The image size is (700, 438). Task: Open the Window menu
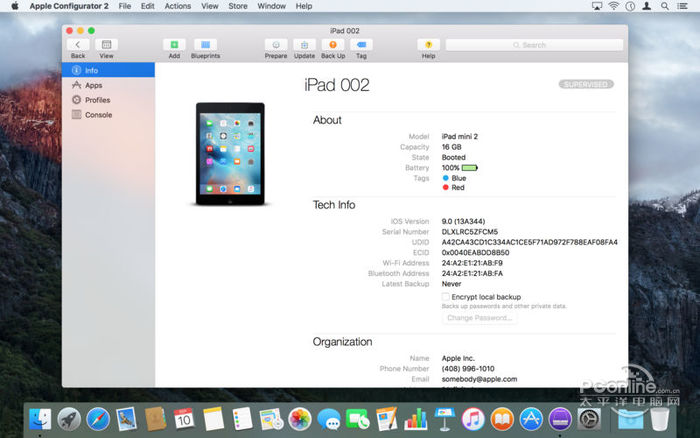271,6
